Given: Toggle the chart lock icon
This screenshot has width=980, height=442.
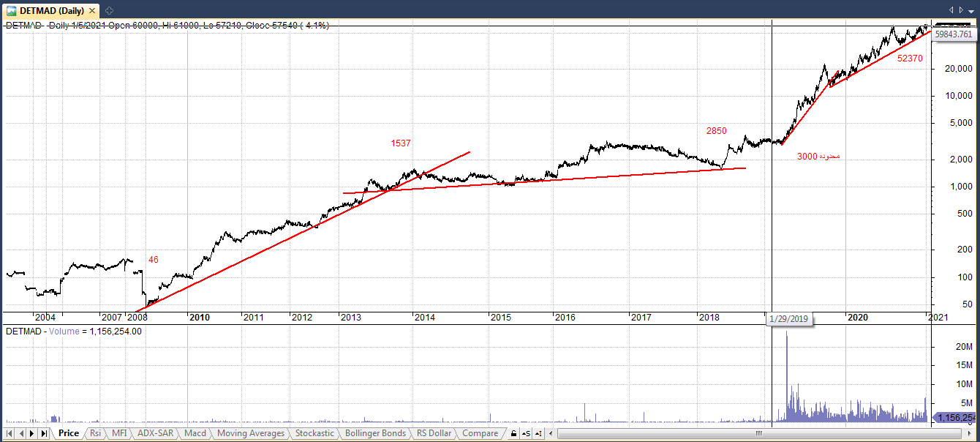Looking at the screenshot, I should (x=513, y=434).
